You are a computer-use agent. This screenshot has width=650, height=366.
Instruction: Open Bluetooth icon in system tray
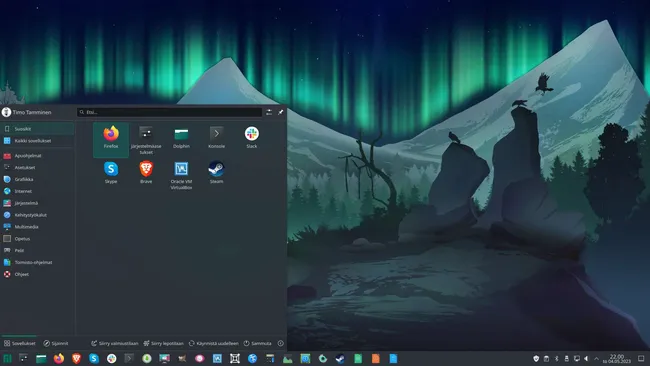[x=557, y=359]
